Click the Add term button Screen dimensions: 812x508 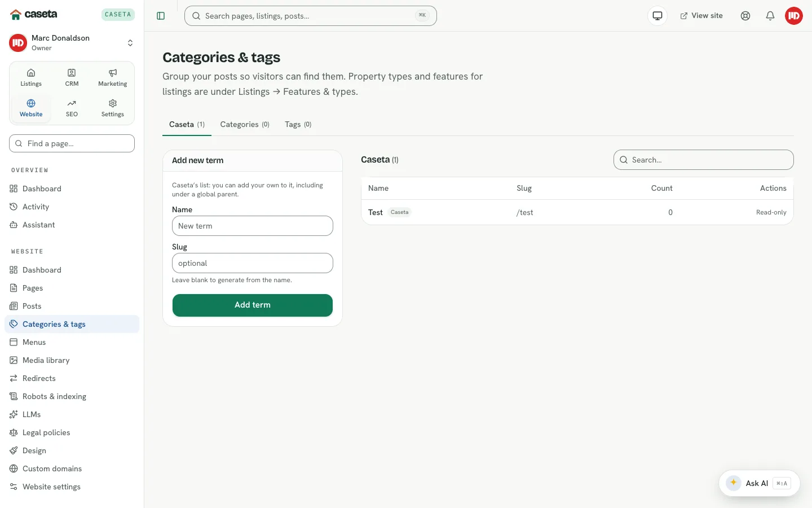tap(253, 305)
